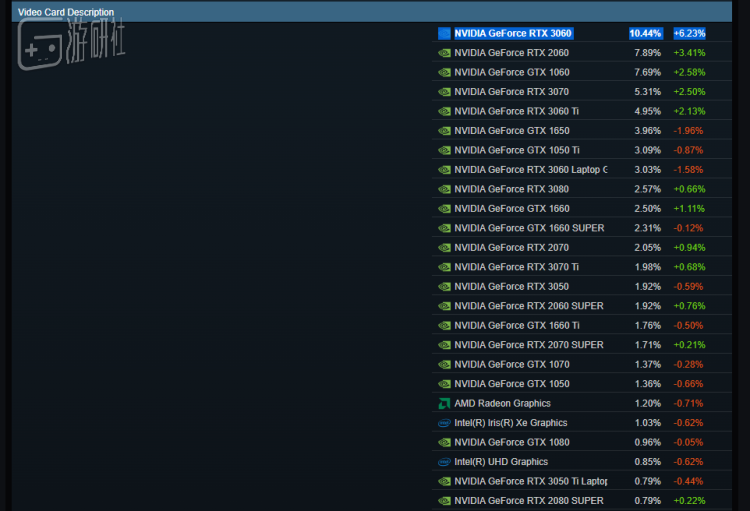
Task: Select NVIDIA GeForce GTX 1660 SUPER name
Action: point(529,228)
